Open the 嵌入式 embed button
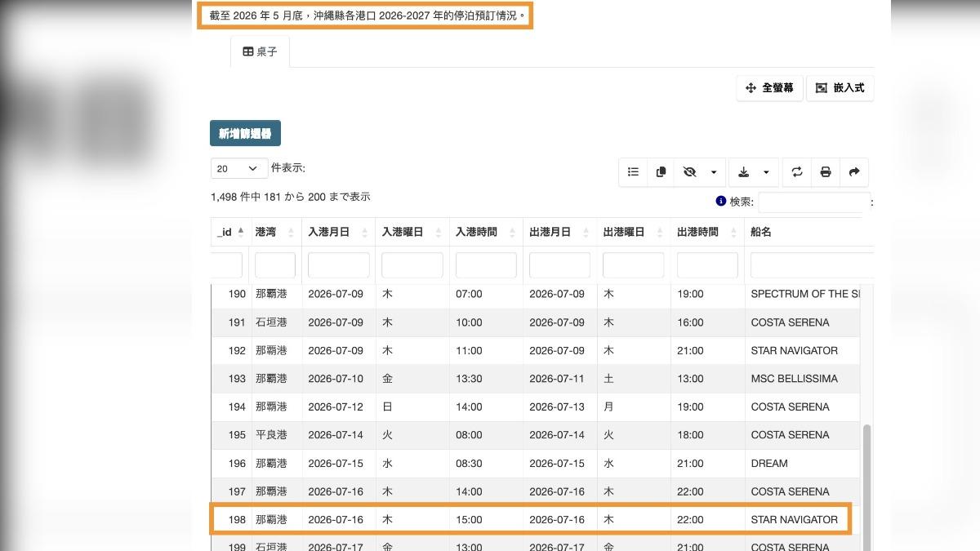 840,88
